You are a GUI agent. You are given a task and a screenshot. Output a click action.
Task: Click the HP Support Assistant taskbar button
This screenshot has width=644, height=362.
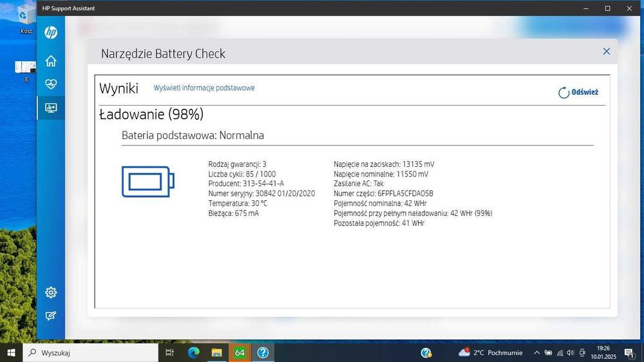click(263, 352)
